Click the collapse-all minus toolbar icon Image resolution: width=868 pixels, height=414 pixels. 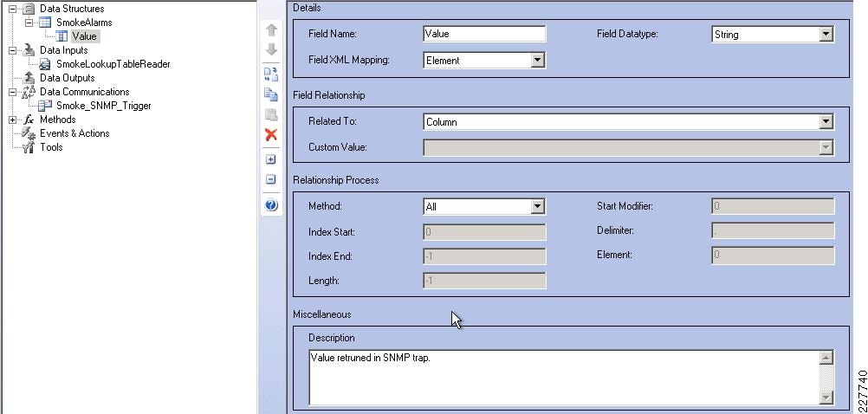pos(270,179)
